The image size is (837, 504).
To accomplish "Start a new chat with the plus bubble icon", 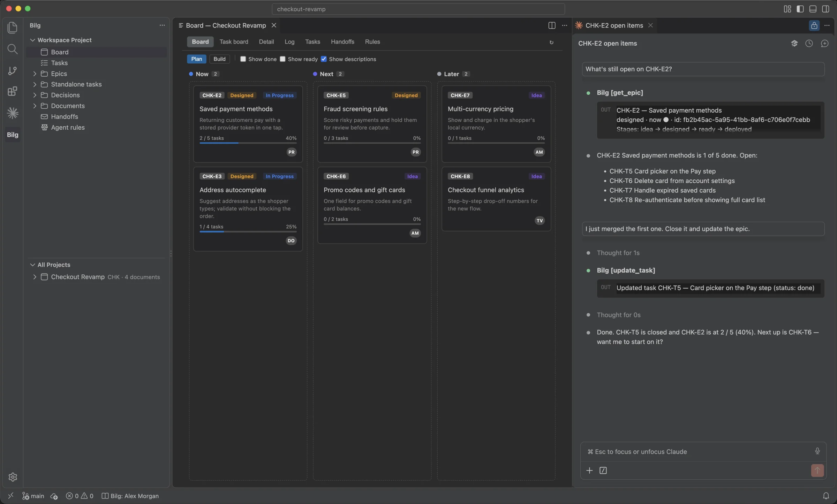I will pyautogui.click(x=824, y=43).
